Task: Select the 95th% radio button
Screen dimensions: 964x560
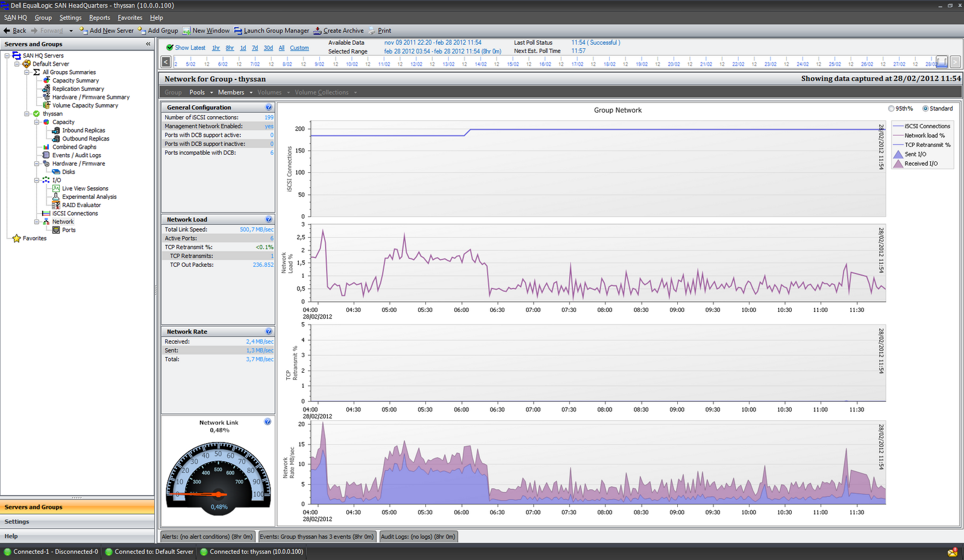Action: point(891,108)
